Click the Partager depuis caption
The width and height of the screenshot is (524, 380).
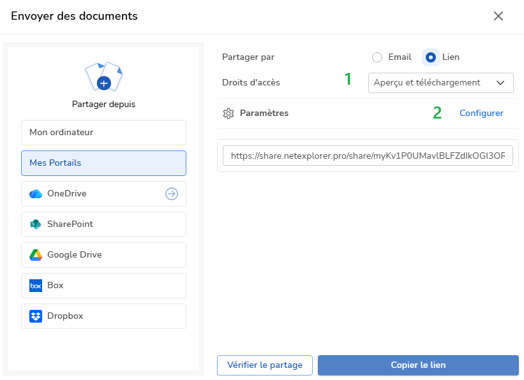click(x=104, y=104)
